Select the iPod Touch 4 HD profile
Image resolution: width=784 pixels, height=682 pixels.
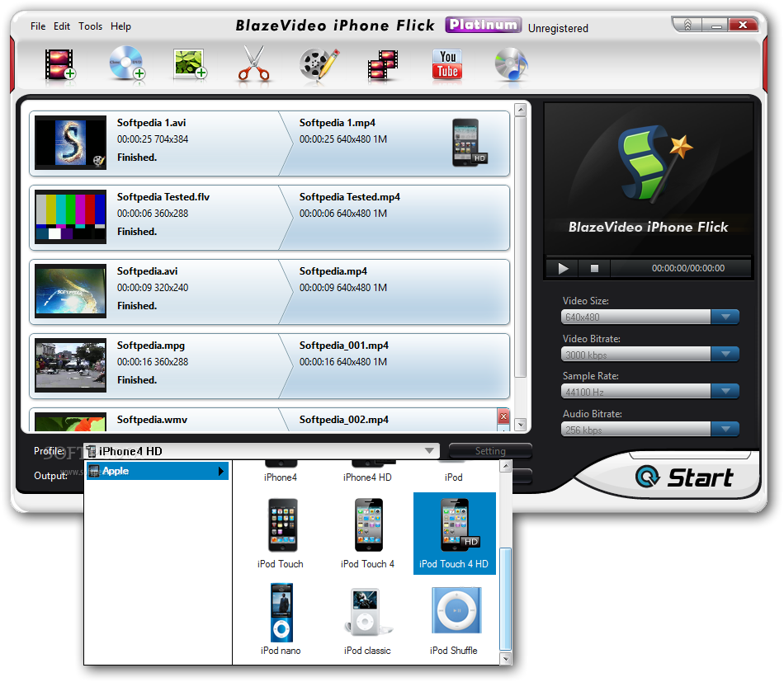tap(455, 533)
